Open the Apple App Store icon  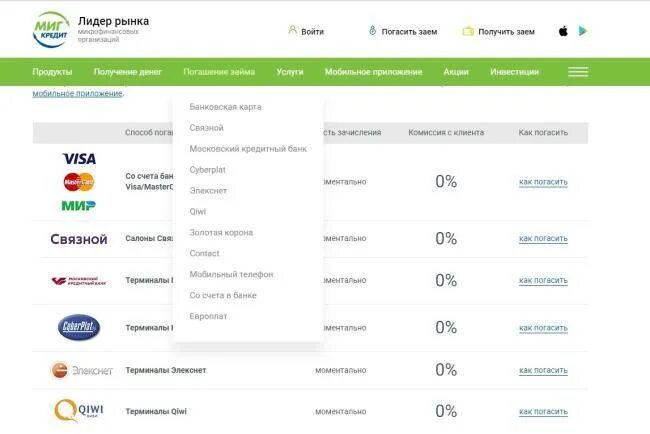[x=563, y=31]
